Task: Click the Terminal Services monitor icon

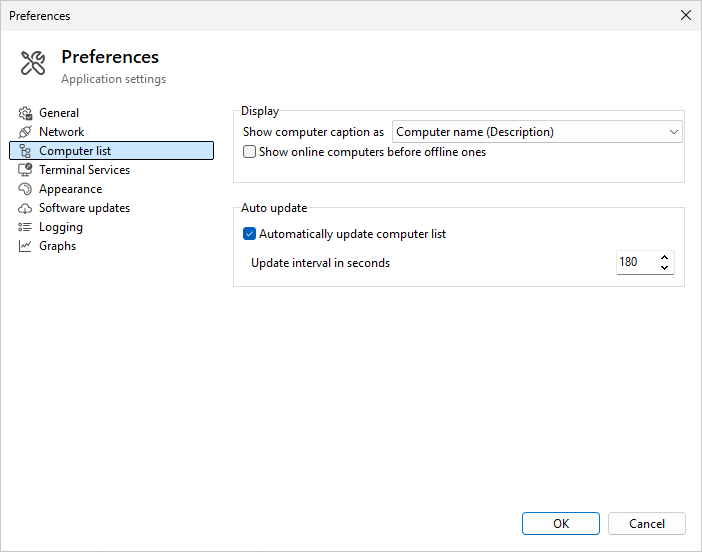Action: 26,170
